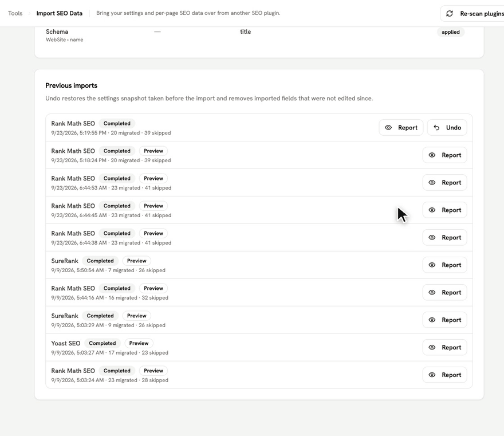The image size is (504, 436).
Task: Click Preview badge on SureRank 5:50:54 AM row
Action: 137,261
